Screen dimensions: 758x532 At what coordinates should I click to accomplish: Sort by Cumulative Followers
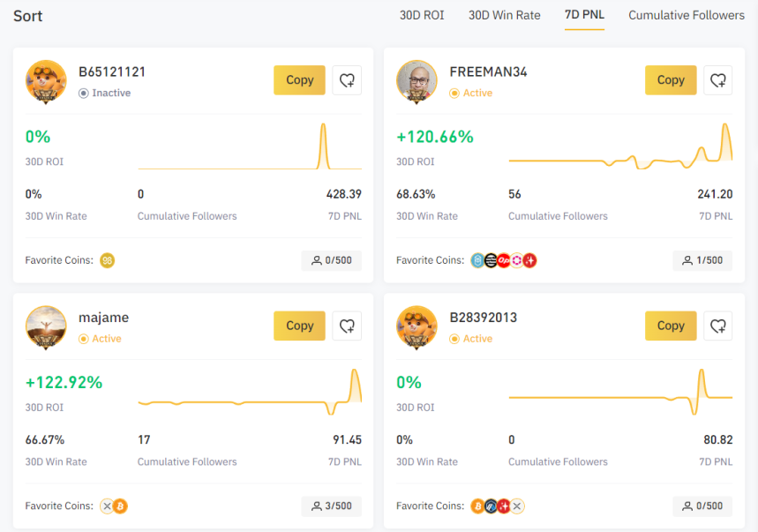(687, 16)
